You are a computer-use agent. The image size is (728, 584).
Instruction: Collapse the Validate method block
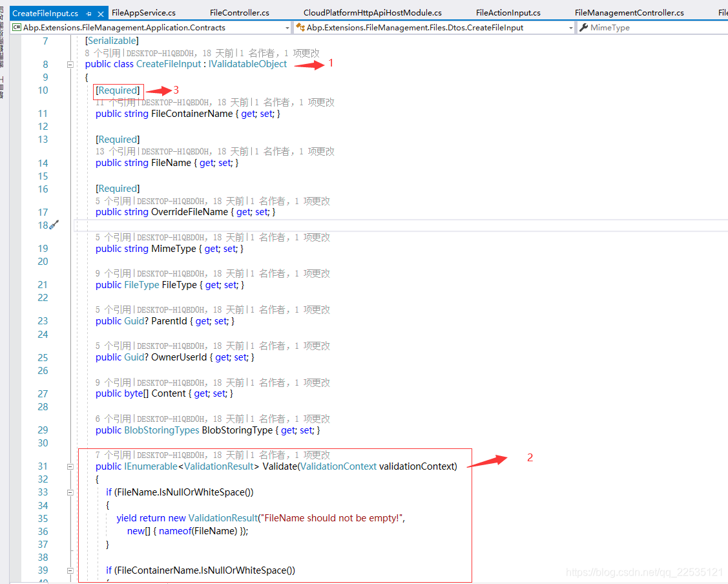point(70,466)
